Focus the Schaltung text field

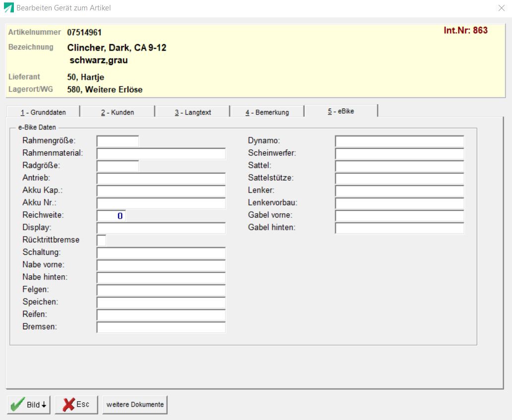click(161, 253)
